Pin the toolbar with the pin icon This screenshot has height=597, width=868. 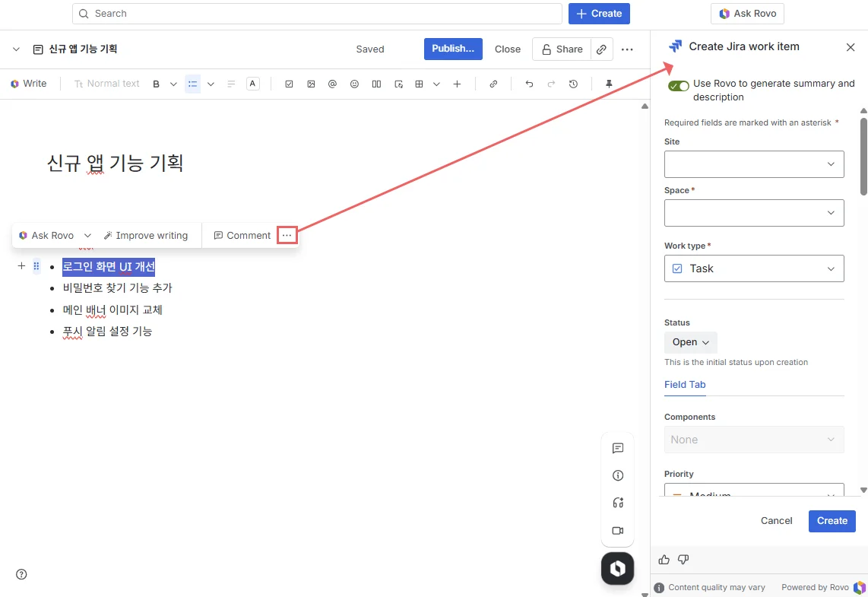click(x=609, y=84)
